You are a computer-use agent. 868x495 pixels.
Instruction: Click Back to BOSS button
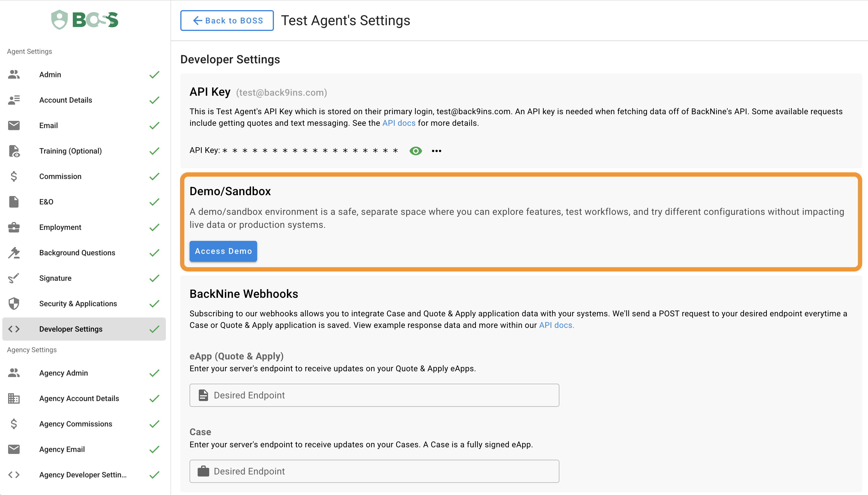227,21
